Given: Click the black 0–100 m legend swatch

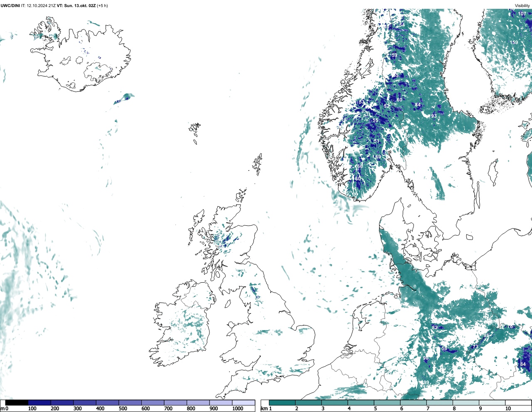Looking at the screenshot, I should point(17,402).
